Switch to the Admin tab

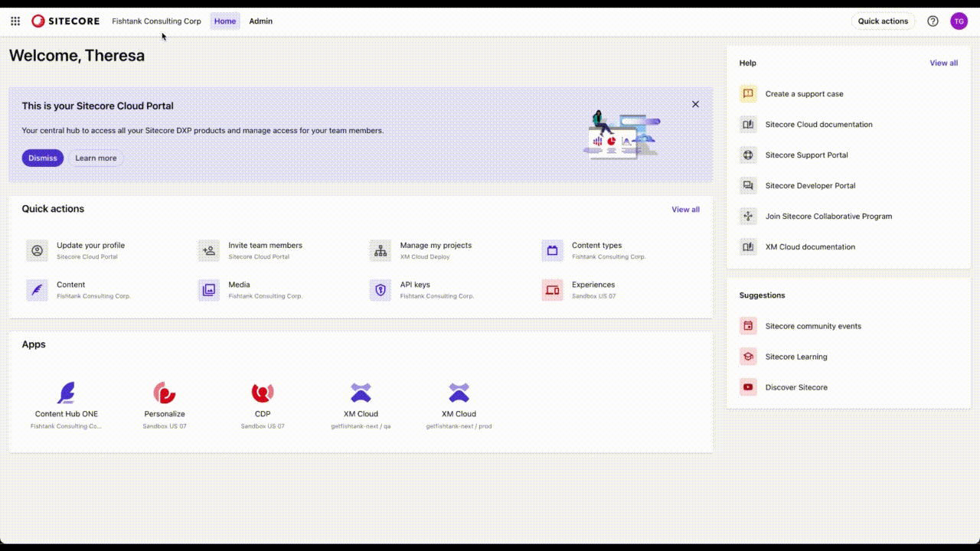click(260, 21)
